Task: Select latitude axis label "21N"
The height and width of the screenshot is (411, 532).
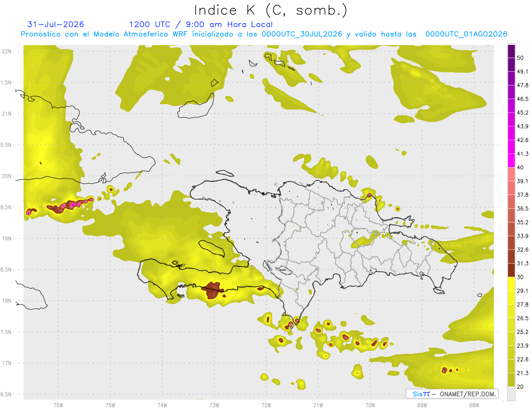Action: click(8, 114)
